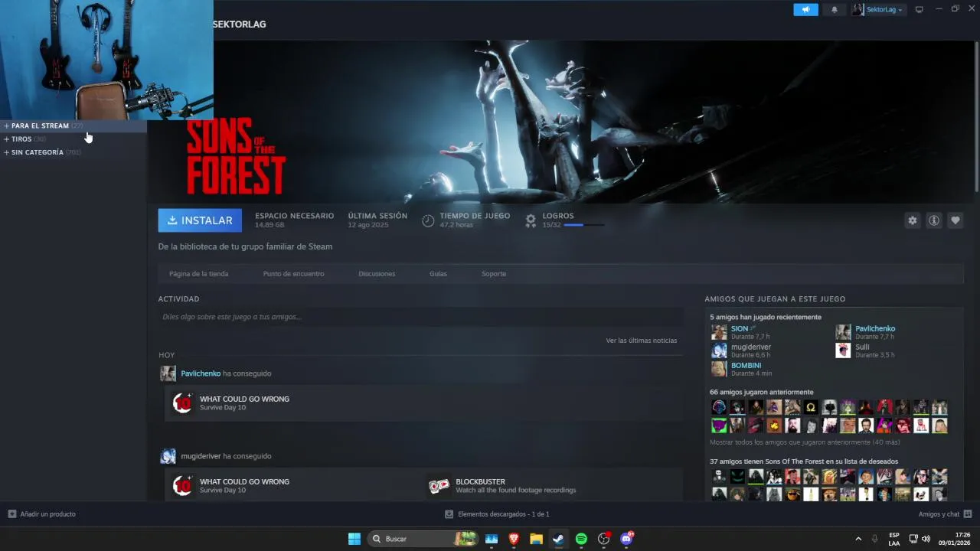Open Punto de encuentro tab

(x=293, y=274)
